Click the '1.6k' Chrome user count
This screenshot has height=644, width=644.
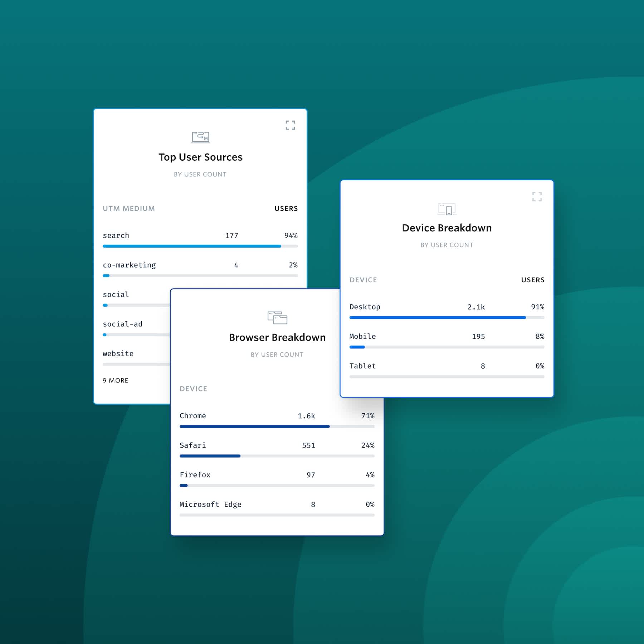[x=306, y=416]
